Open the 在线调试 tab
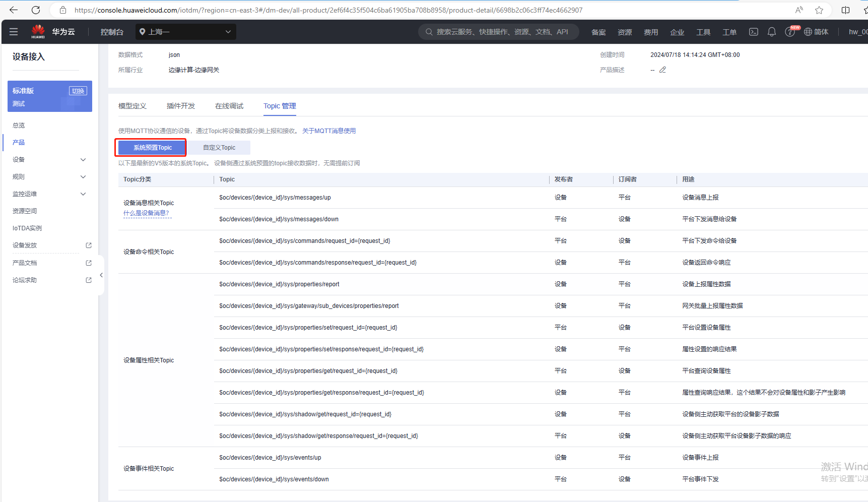 [229, 106]
